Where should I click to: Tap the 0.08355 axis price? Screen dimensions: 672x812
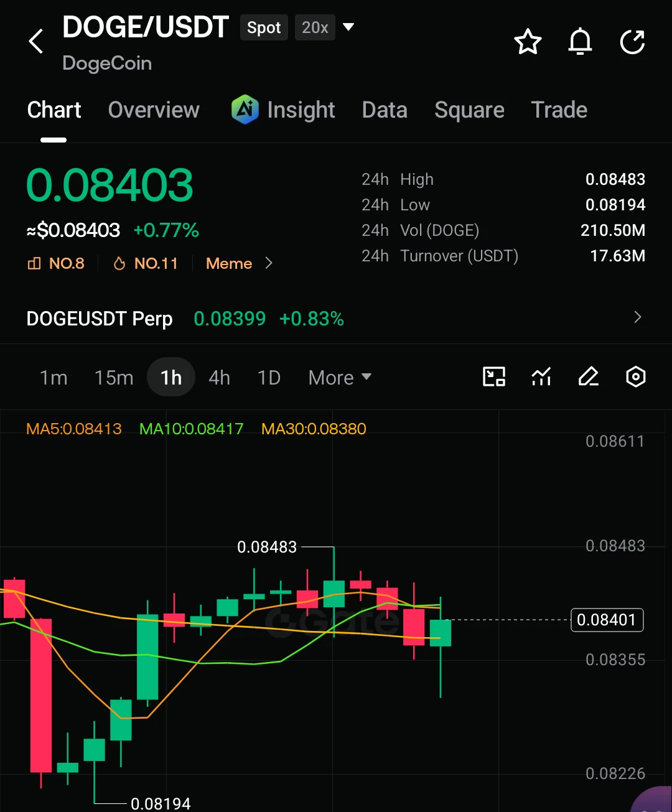coord(615,660)
